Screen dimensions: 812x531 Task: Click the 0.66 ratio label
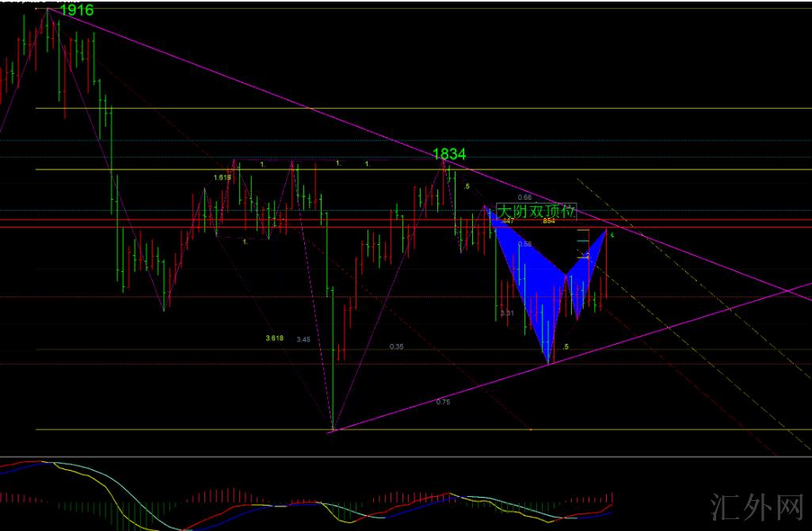click(524, 197)
